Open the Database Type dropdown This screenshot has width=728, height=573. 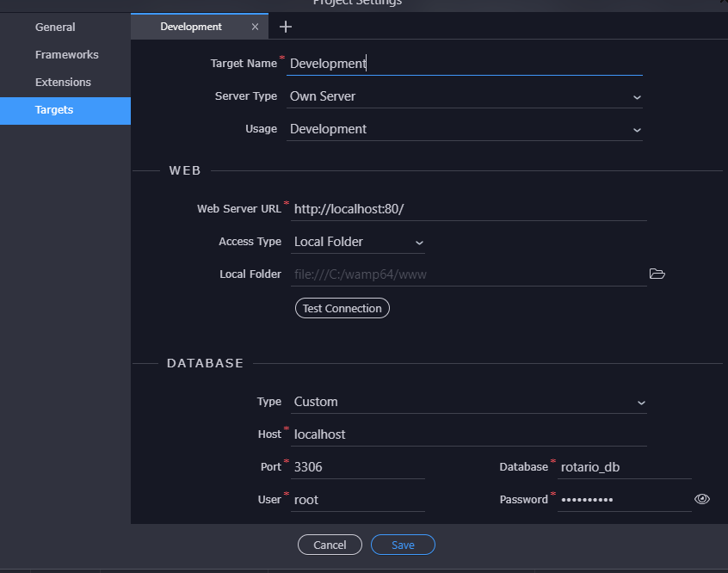pyautogui.click(x=465, y=402)
